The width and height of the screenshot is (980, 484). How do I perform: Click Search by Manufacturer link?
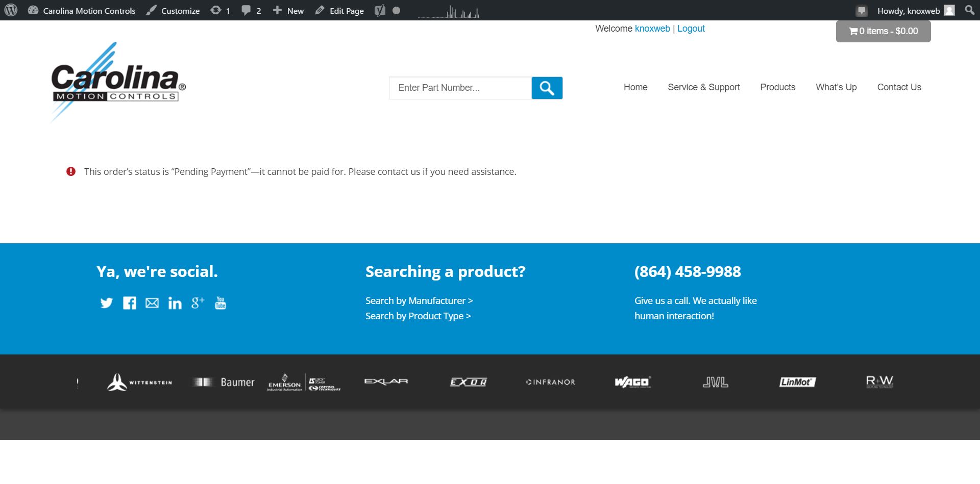tap(419, 301)
